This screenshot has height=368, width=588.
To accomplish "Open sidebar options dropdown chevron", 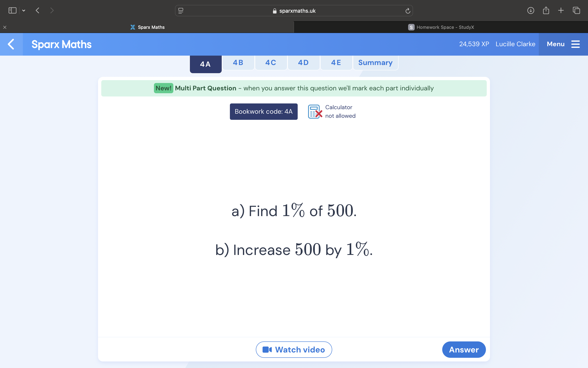I will 23,11.
